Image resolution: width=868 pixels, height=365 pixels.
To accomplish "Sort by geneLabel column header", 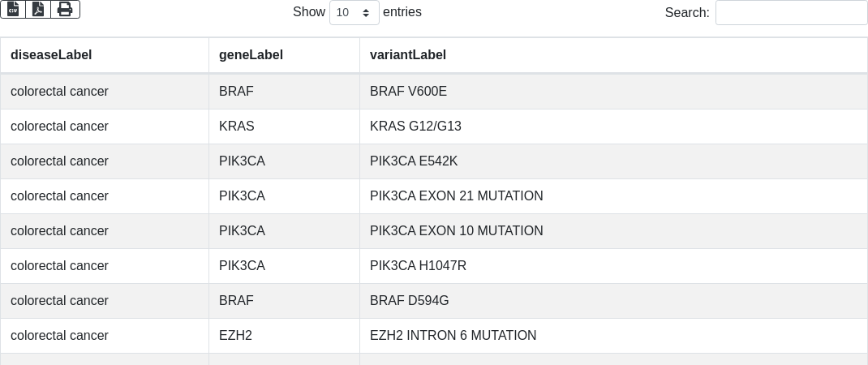I will [x=284, y=55].
